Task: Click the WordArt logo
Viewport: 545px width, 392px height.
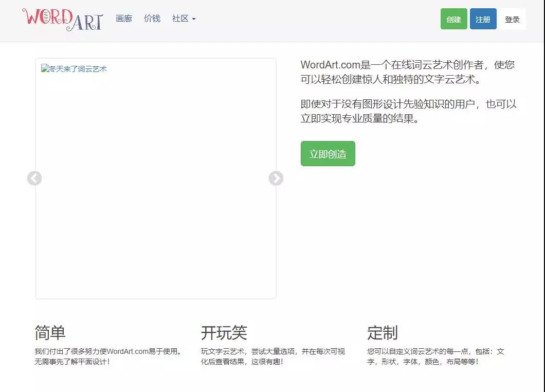Action: tap(63, 19)
